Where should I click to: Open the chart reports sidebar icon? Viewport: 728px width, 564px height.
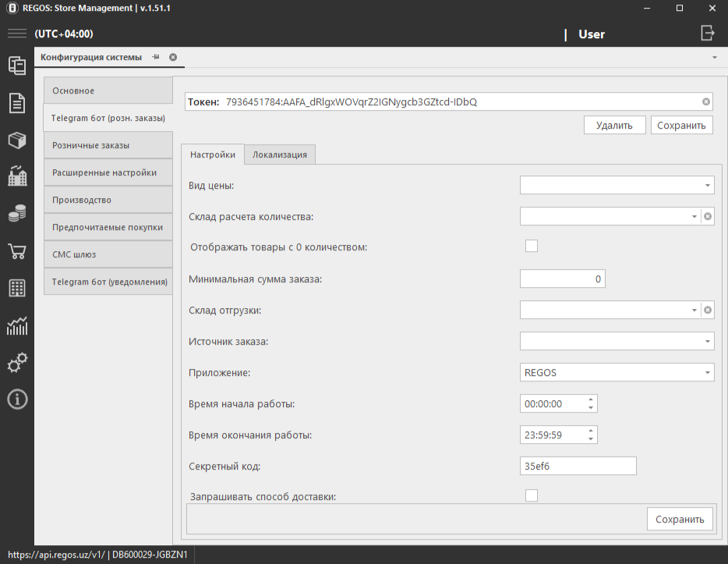point(16,325)
